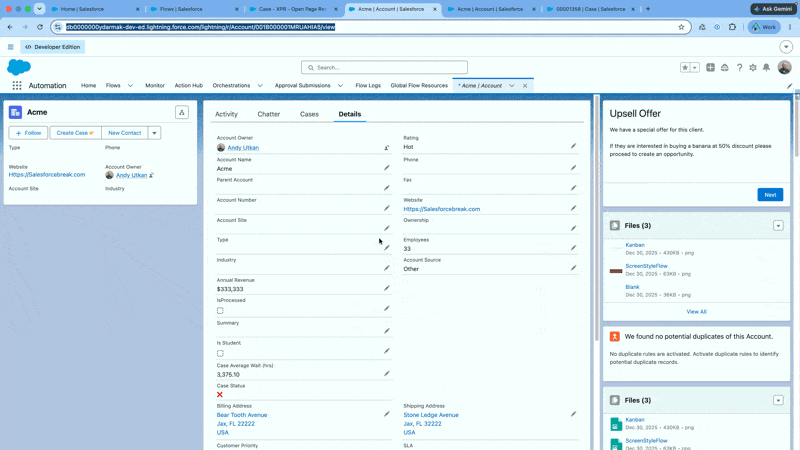800x450 pixels.
Task: Open the Guidance Center icon
Action: point(724,67)
